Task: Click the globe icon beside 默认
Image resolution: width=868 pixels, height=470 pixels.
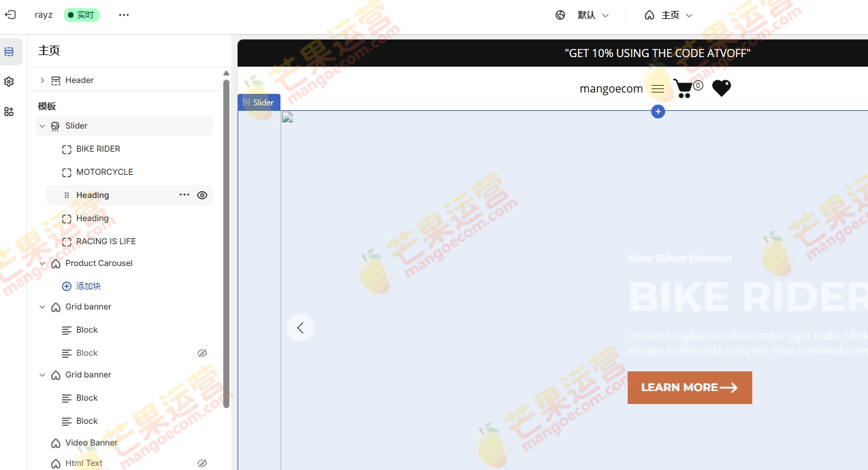Action: [x=560, y=15]
